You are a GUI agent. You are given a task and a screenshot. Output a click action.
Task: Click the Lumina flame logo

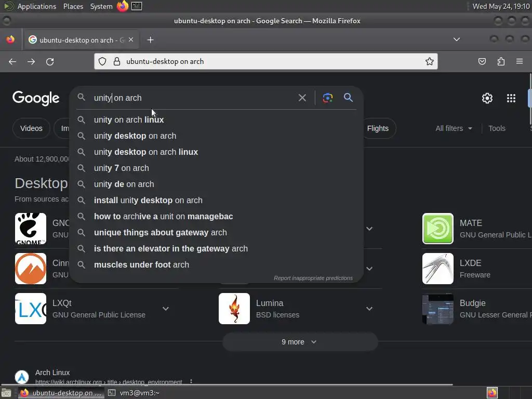click(x=234, y=309)
